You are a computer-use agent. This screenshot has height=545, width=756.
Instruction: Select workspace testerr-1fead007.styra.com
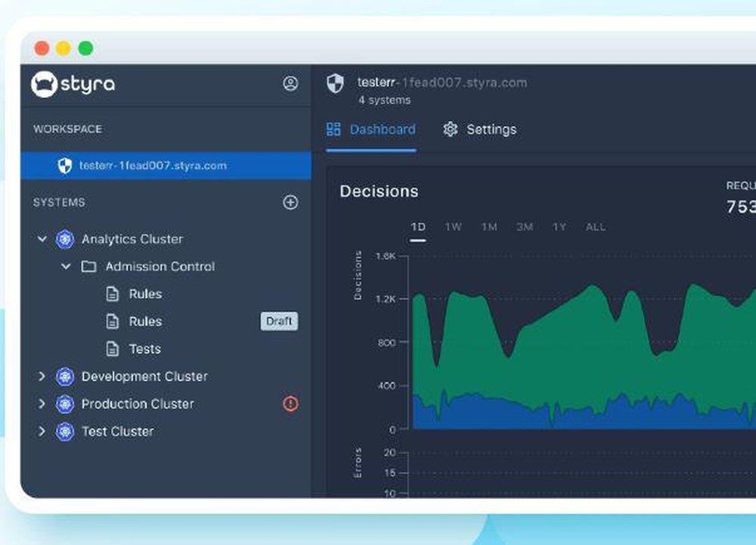(166, 166)
